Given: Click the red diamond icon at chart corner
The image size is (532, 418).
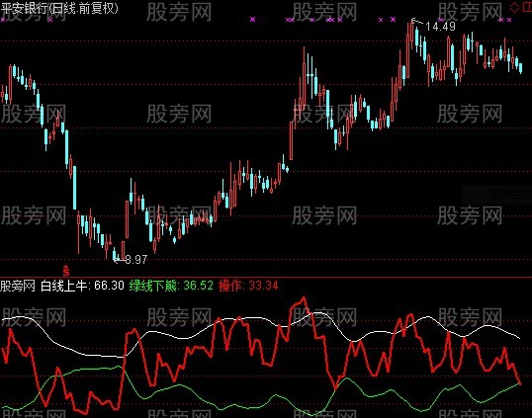Looking at the screenshot, I should tap(515, 7).
